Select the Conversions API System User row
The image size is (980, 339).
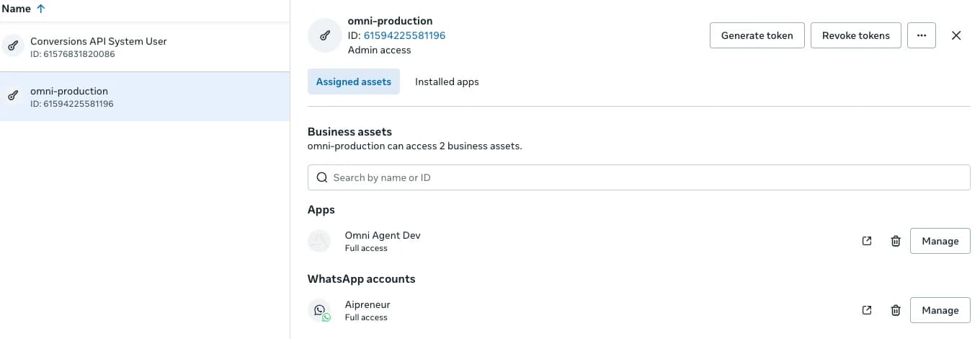[145, 47]
